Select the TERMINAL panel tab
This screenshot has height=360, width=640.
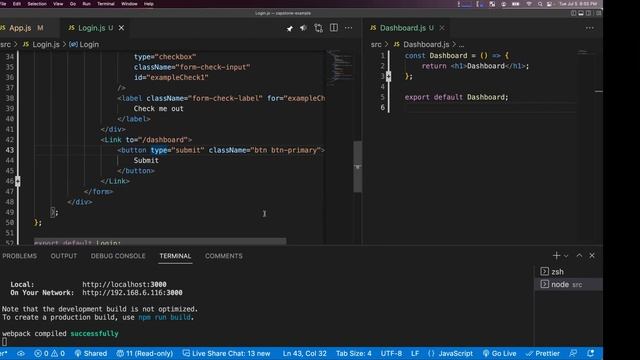175,256
